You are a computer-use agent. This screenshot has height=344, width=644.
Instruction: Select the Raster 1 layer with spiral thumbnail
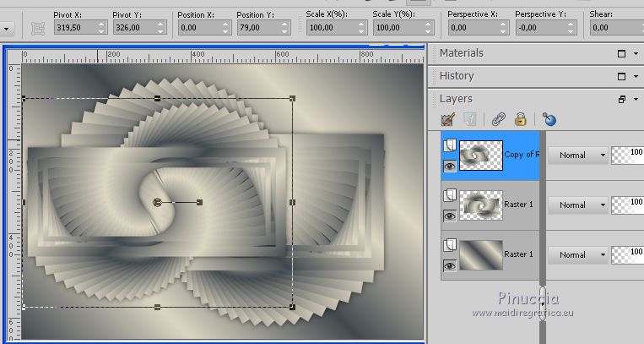click(490, 205)
